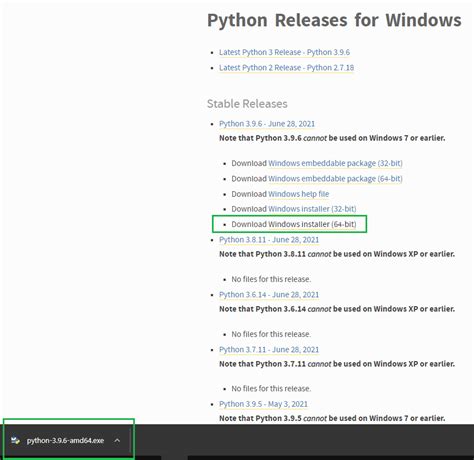Download Windows installer (64-bit)
Screen dimensions: 474x460
(x=312, y=224)
